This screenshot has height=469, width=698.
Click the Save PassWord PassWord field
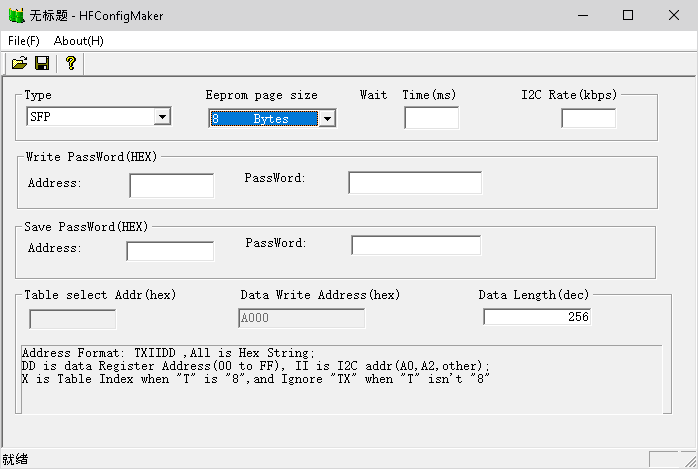coord(415,245)
